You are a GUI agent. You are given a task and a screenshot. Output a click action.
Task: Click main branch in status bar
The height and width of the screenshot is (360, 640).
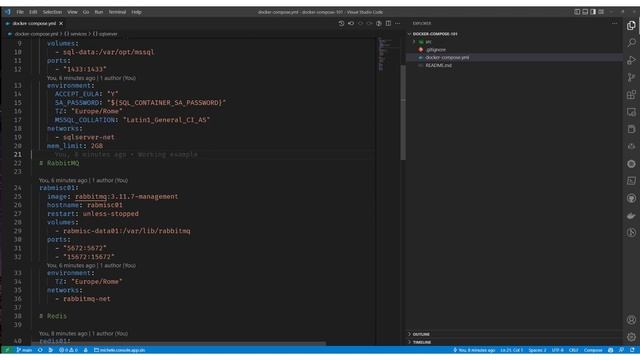coord(24,350)
